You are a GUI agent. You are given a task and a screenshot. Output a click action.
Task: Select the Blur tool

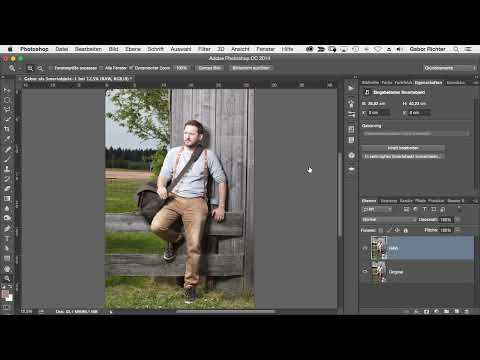coord(7,208)
